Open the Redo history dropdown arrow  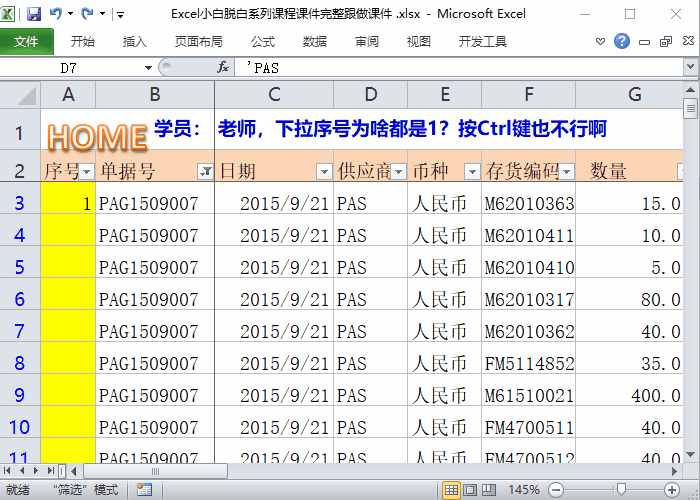(x=102, y=14)
